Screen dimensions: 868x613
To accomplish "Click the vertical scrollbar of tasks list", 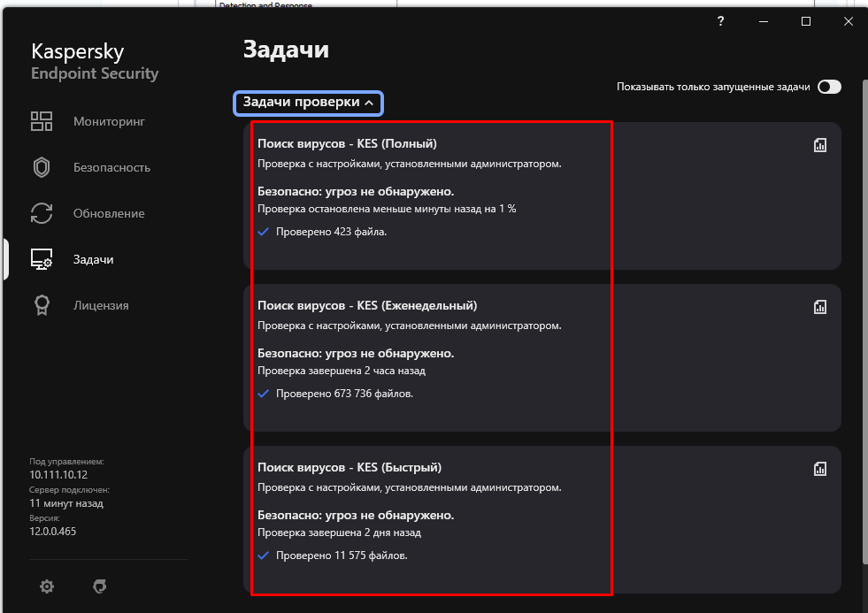I will (864, 323).
